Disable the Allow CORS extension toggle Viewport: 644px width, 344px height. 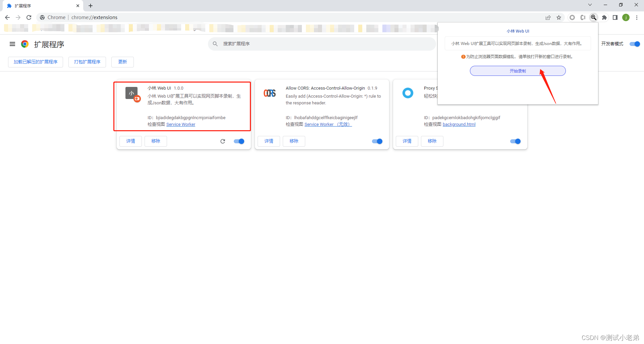click(x=377, y=141)
